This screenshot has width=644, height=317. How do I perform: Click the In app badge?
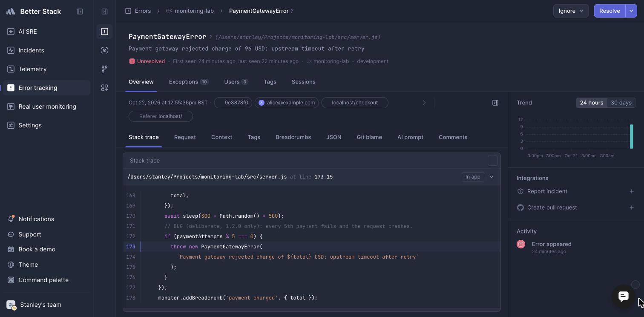tap(473, 177)
